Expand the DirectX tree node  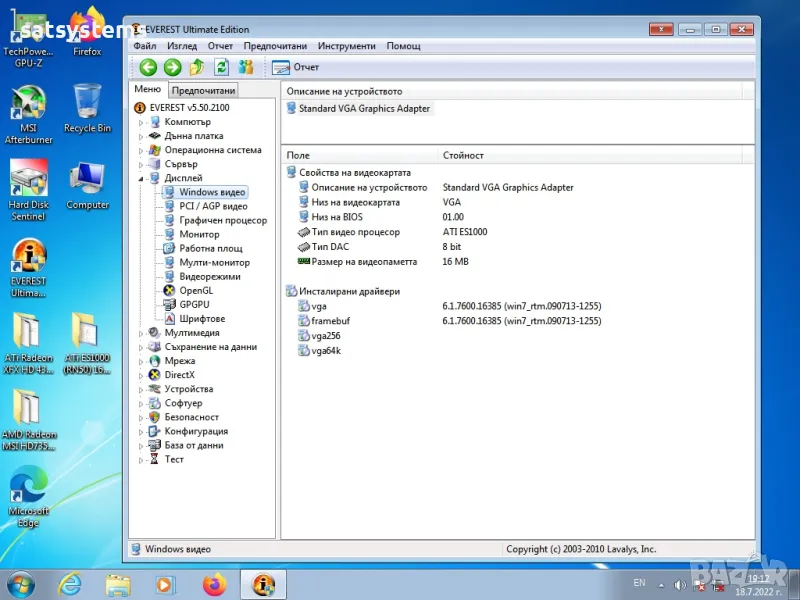pos(140,375)
